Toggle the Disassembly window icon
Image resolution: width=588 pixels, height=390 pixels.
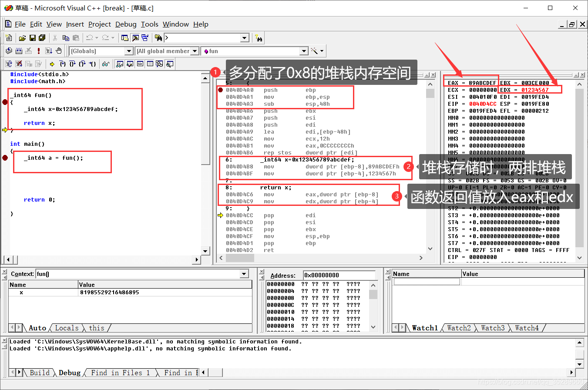click(x=169, y=64)
